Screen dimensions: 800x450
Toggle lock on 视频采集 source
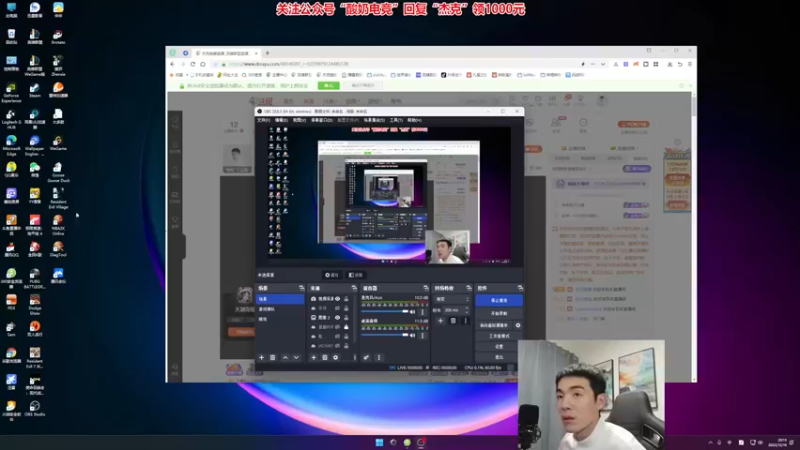tap(346, 299)
